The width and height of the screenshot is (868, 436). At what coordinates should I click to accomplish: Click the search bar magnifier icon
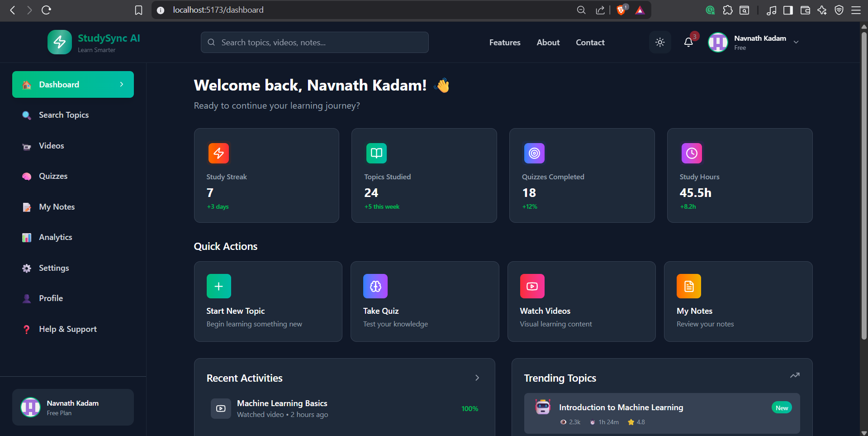pos(211,42)
